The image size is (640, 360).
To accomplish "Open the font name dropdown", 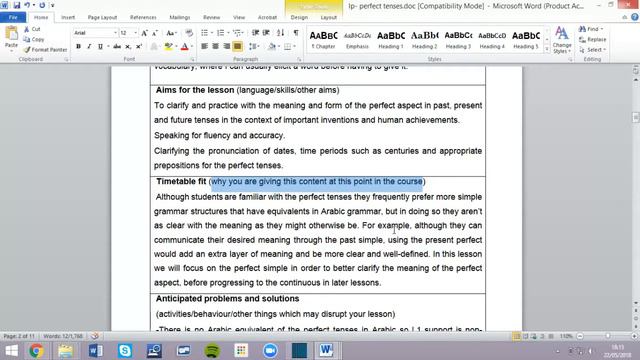I will point(115,33).
